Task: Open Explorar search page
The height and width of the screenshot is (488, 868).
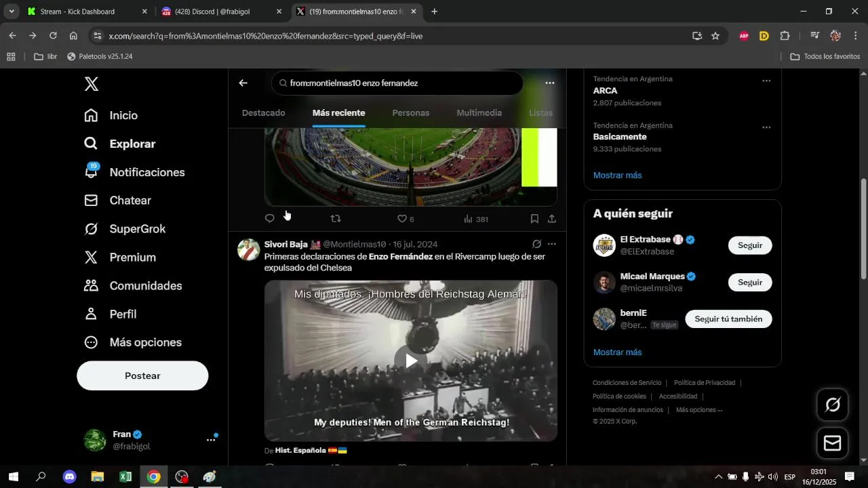Action: coord(119,144)
